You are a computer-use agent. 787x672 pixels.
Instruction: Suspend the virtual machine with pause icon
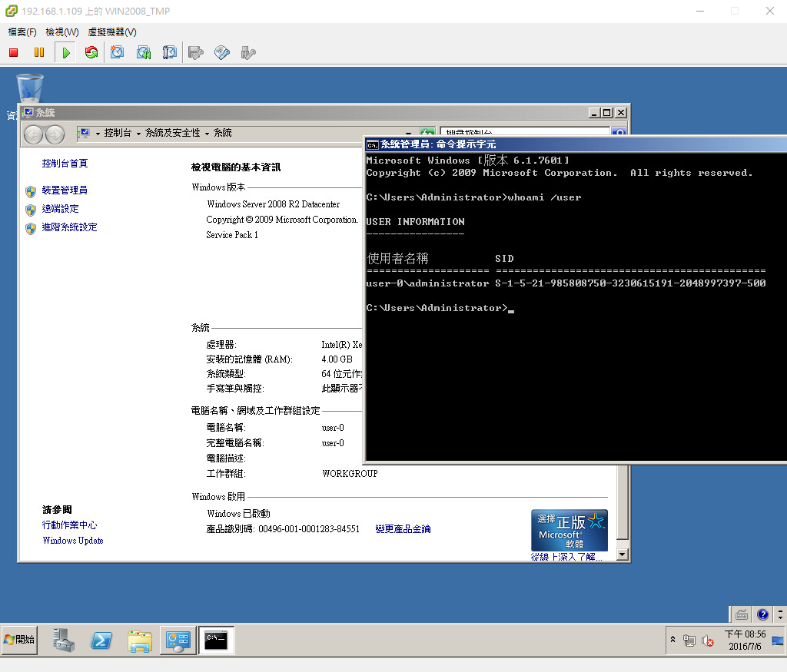click(x=39, y=53)
